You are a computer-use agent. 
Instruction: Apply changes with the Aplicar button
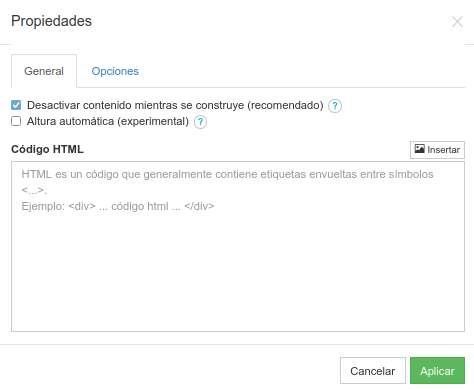tap(437, 371)
